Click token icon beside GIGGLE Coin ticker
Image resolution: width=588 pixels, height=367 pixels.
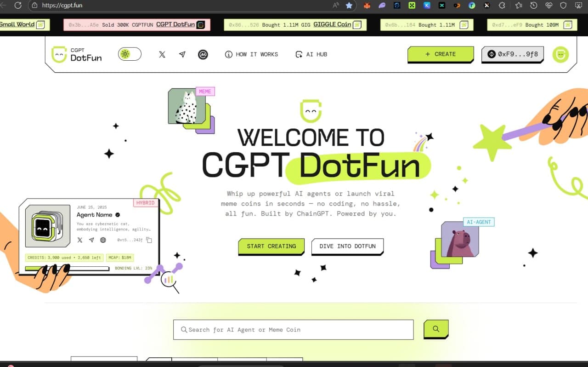[357, 25]
